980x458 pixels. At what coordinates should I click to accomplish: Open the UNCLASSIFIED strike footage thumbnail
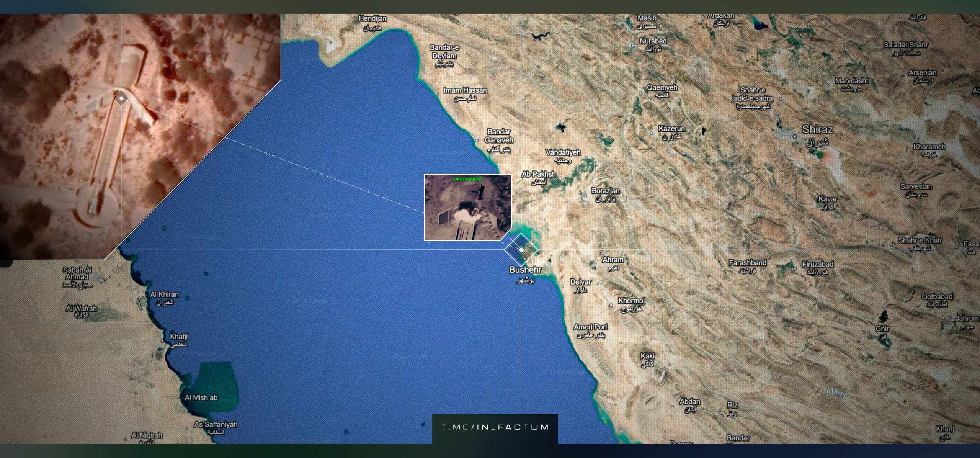[x=467, y=207]
